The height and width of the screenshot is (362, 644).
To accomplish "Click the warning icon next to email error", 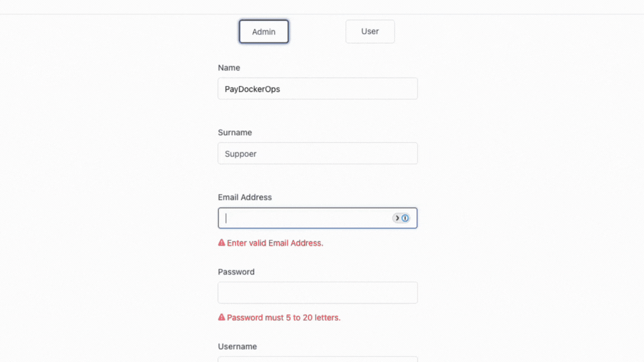I will point(221,242).
